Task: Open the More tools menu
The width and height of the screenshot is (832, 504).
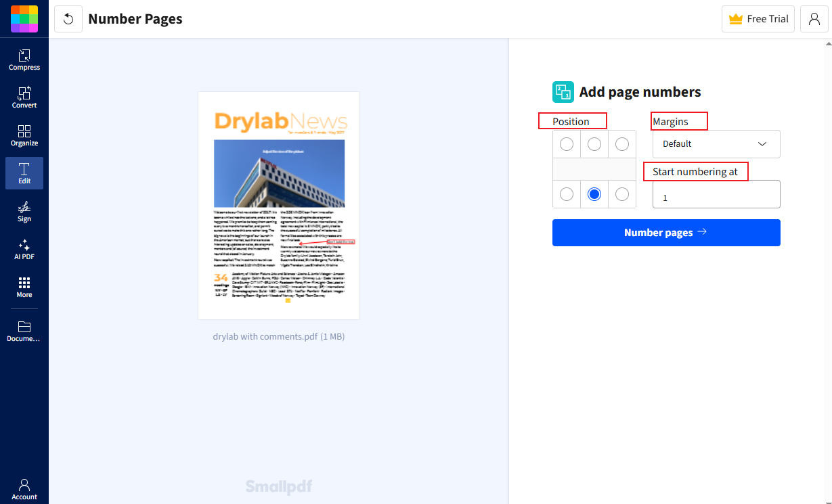Action: pyautogui.click(x=24, y=287)
